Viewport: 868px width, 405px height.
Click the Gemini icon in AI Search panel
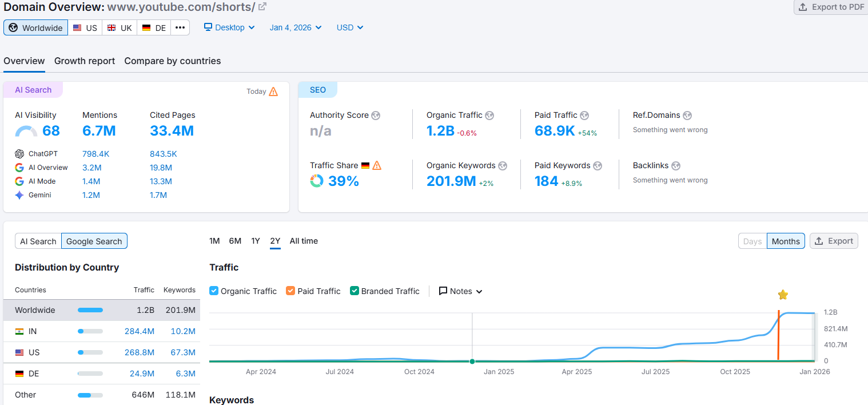tap(20, 194)
